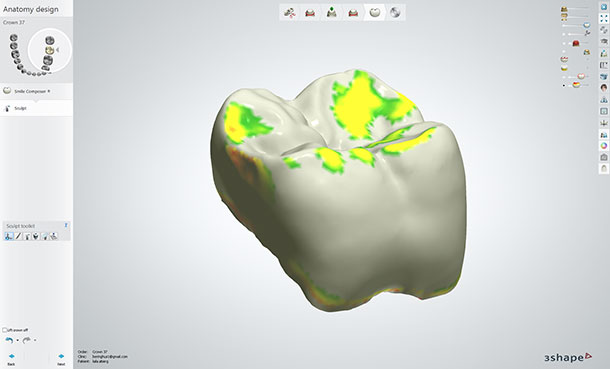The width and height of the screenshot is (610, 369).
Task: Select the first Sculpt toolkit wax knife tool
Action: click(9, 236)
